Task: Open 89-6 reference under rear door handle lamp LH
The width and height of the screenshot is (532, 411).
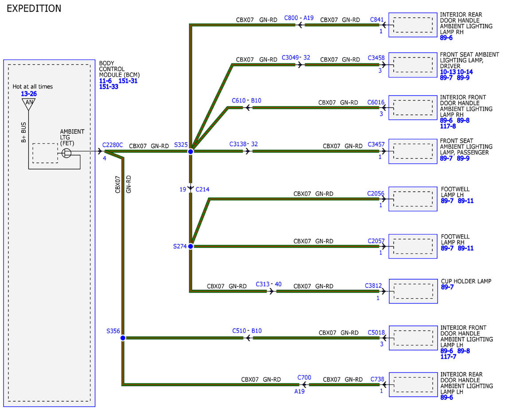Action: 446,397
